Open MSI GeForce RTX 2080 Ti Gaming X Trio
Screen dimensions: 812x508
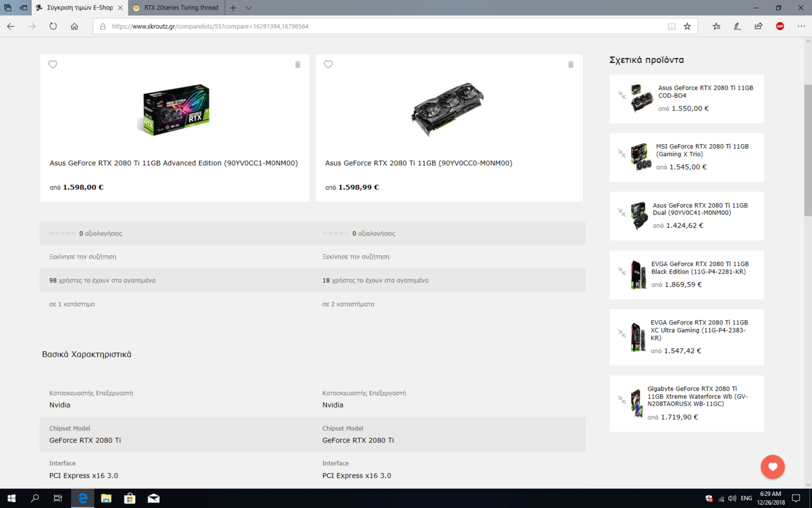coord(702,150)
